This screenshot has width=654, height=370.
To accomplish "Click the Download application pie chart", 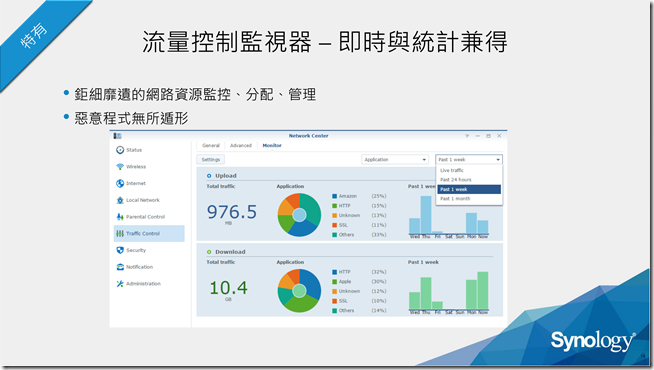I will (x=299, y=291).
